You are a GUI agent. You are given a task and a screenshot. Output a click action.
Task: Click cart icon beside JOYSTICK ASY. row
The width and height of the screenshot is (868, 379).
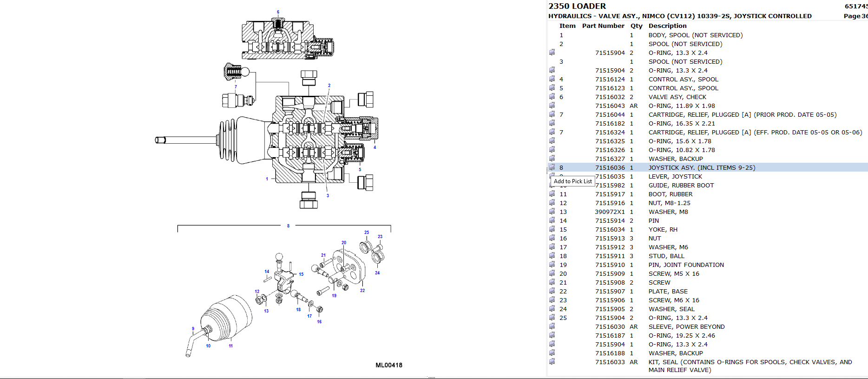552,167
